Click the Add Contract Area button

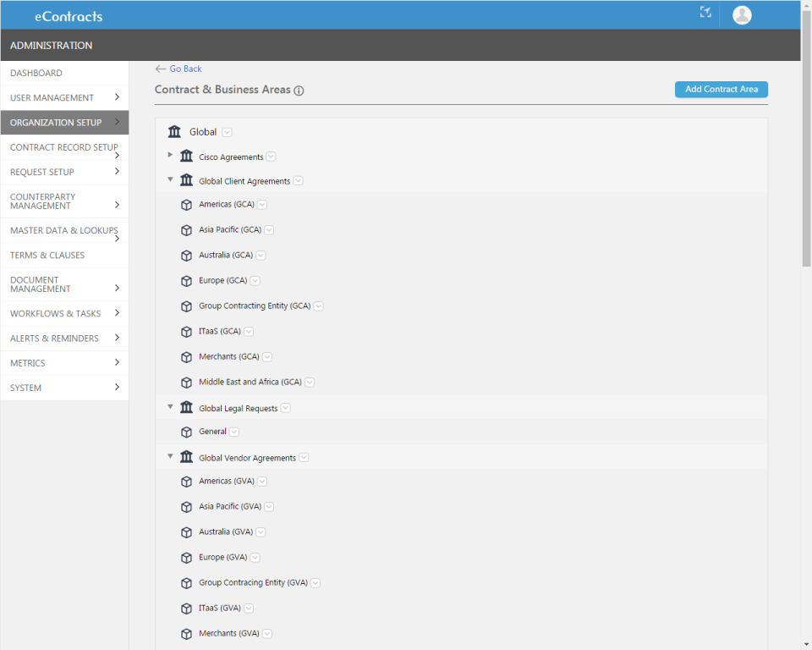pyautogui.click(x=721, y=89)
